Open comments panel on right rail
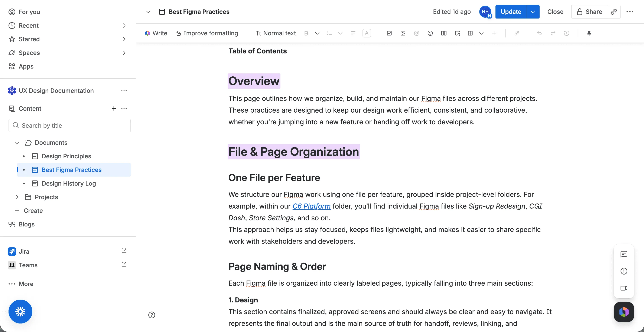 [624, 254]
